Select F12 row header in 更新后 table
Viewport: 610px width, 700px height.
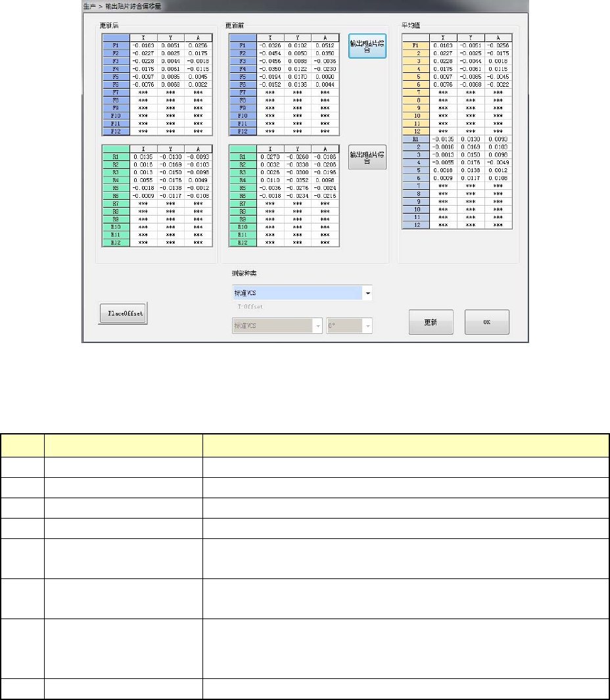point(116,131)
